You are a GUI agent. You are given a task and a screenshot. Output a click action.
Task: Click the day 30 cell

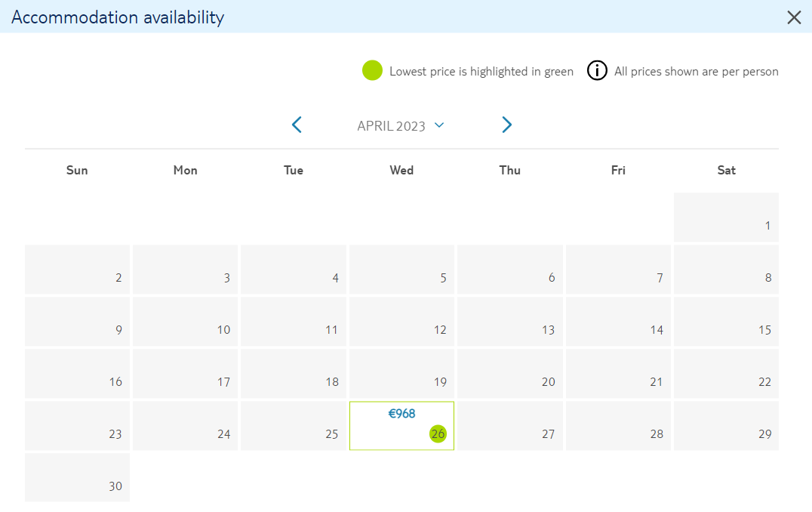click(77, 478)
